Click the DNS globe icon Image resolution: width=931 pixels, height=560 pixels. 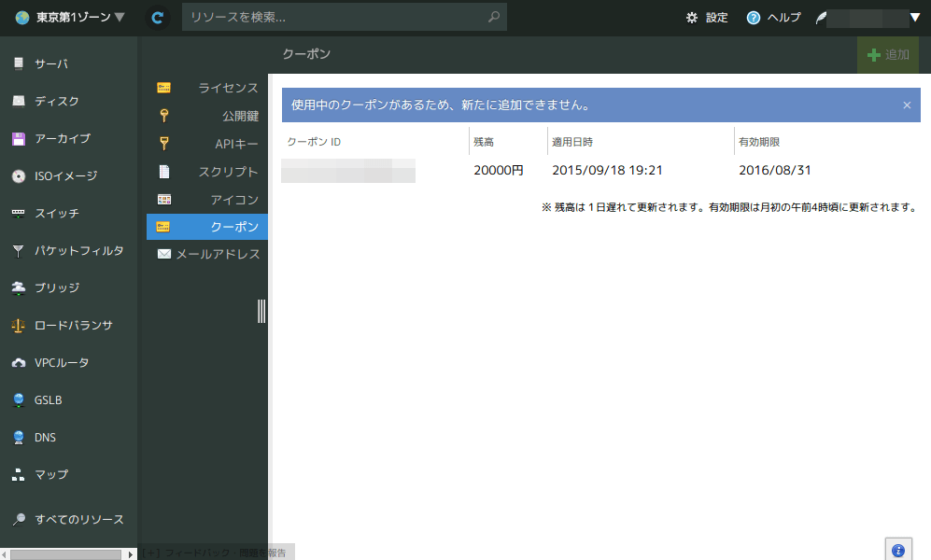tap(19, 438)
